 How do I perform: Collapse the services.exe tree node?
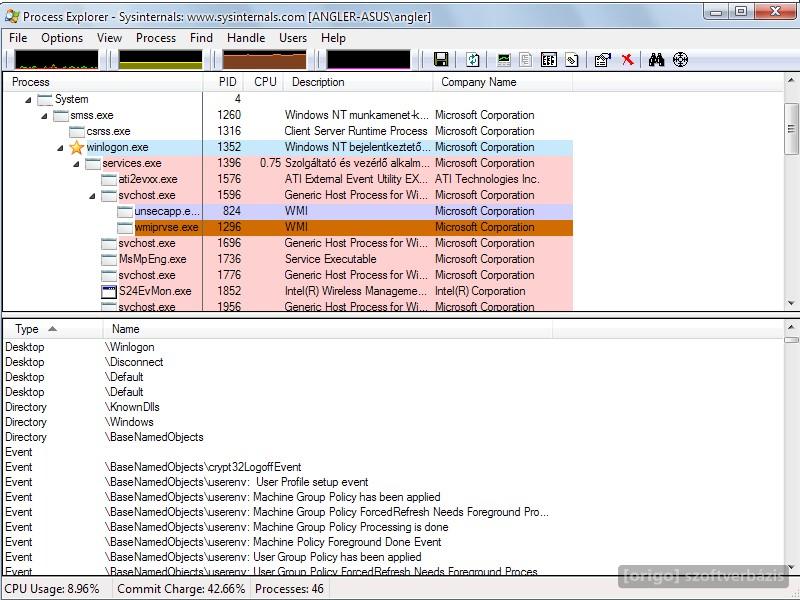click(x=76, y=164)
